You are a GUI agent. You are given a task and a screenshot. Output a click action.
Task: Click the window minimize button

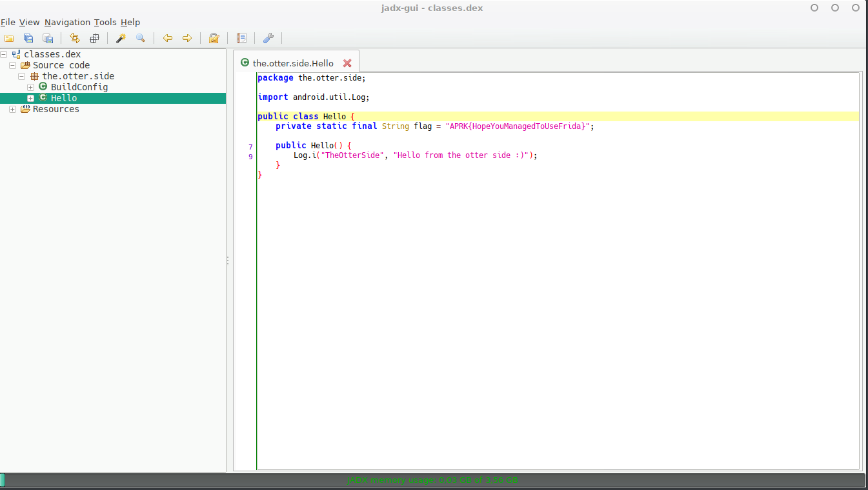click(814, 8)
